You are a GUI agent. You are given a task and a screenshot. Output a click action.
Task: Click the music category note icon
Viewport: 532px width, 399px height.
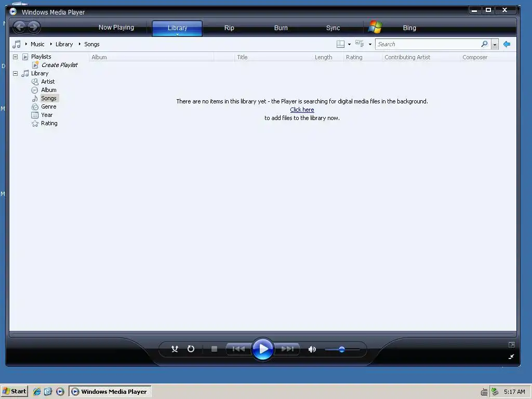(x=16, y=44)
